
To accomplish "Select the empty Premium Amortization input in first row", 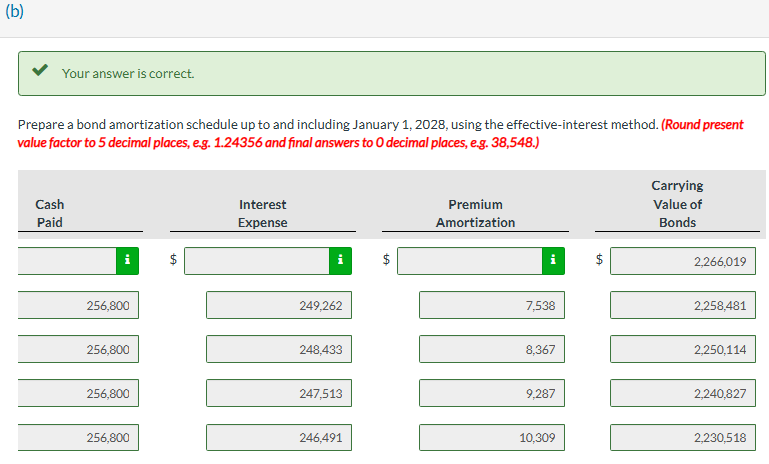I will [470, 260].
